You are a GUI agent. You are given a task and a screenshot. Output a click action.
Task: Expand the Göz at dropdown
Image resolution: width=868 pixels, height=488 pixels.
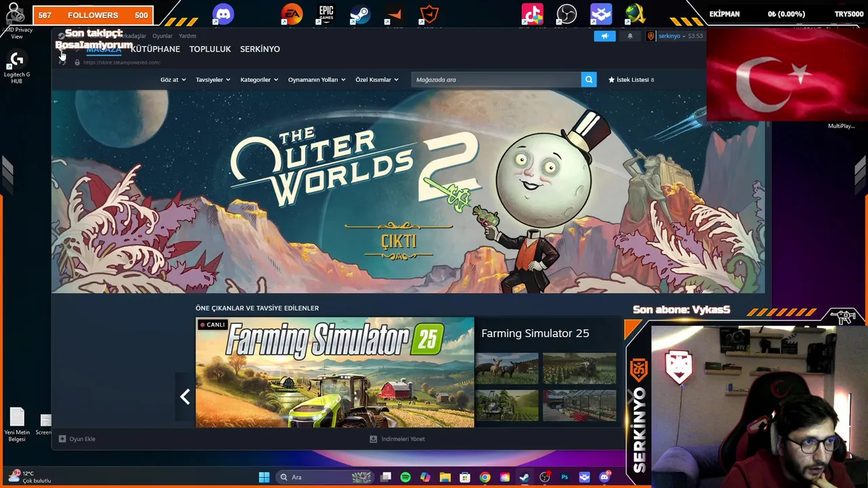[173, 79]
